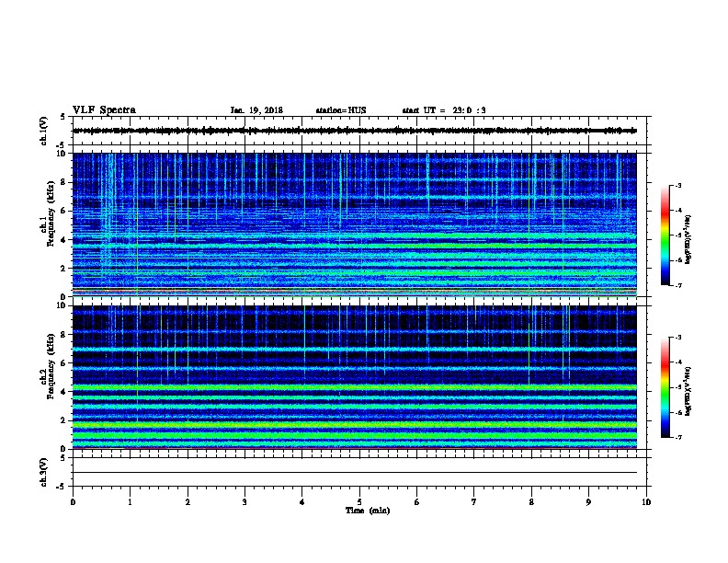Click the "station=HUS" header label

click(341, 110)
